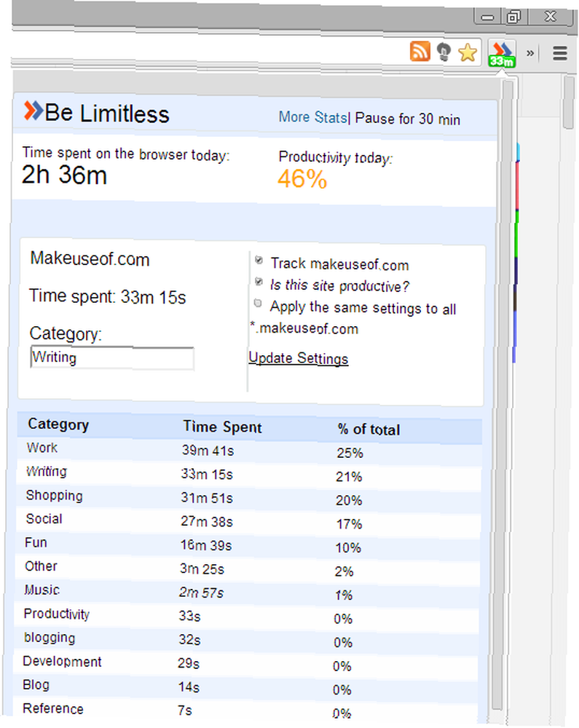The width and height of the screenshot is (579, 728).
Task: Bookmark page with the star icon
Action: click(467, 52)
